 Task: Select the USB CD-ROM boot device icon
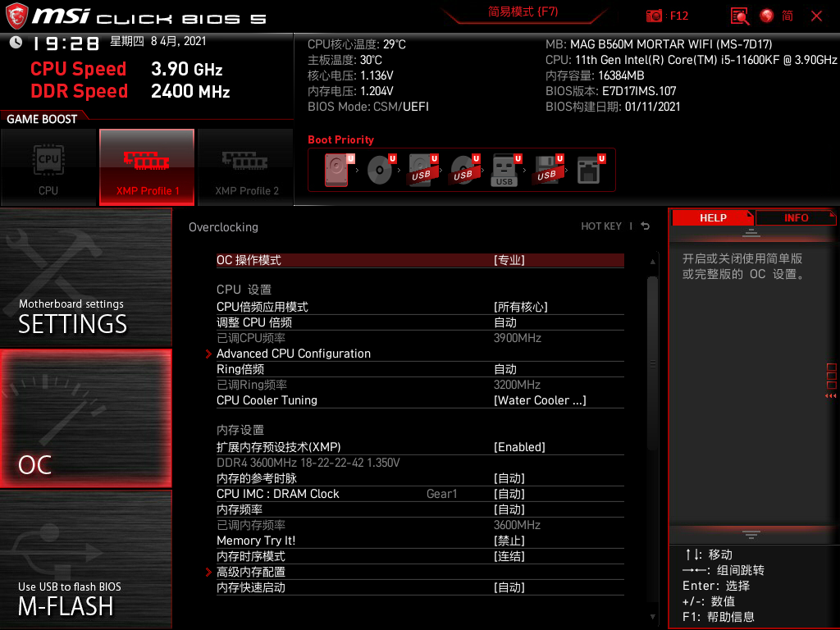tap(465, 170)
